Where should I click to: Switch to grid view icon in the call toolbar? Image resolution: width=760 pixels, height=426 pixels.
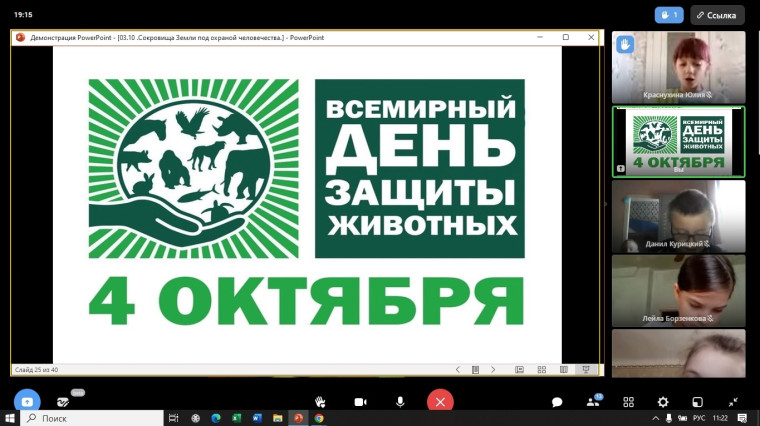[628, 402]
